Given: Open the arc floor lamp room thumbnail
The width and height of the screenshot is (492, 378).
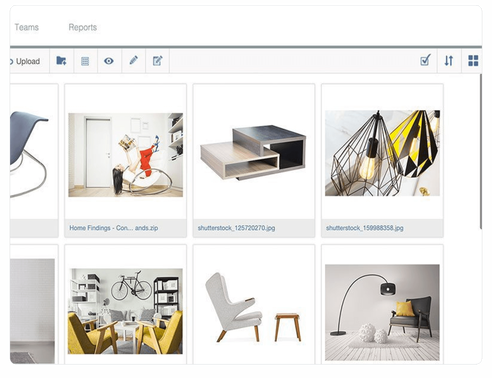Looking at the screenshot, I should (x=382, y=312).
